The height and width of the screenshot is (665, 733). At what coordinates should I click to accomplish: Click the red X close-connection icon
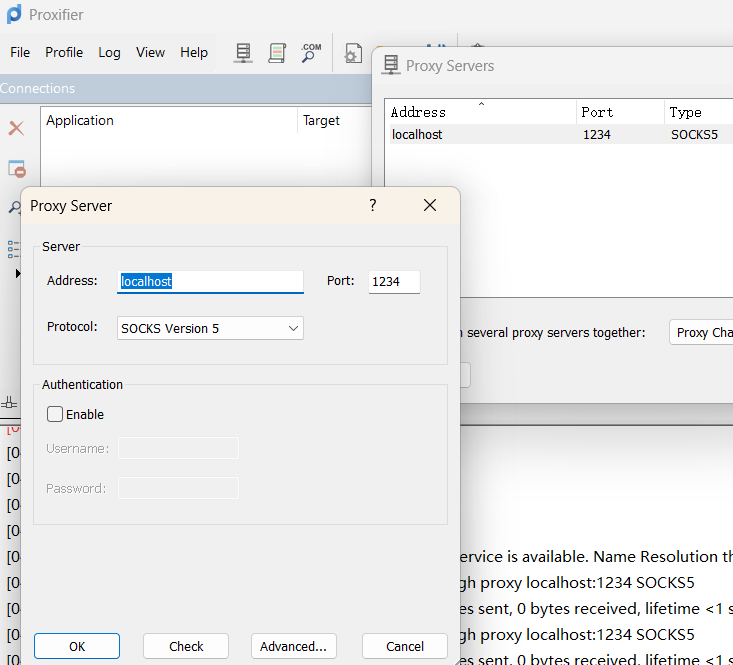(x=16, y=128)
